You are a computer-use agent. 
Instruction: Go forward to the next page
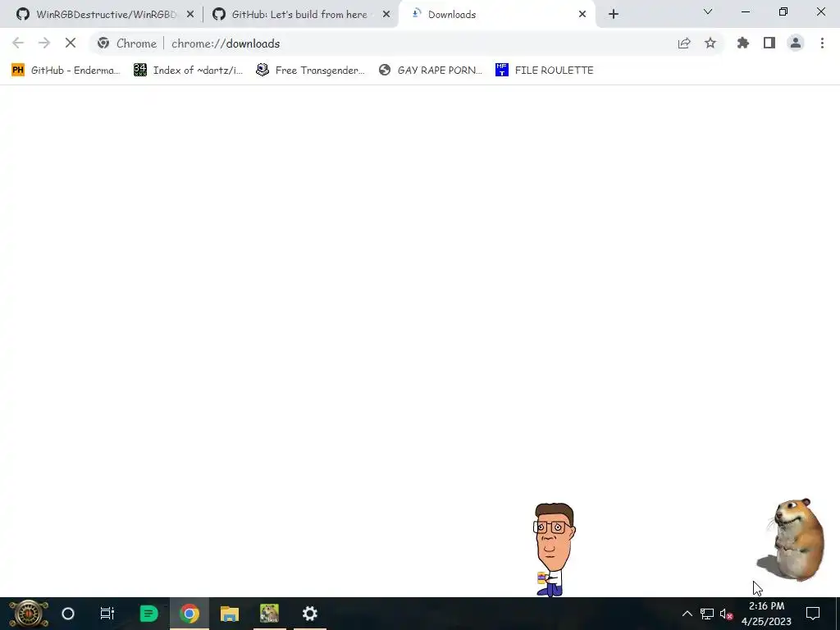(44, 43)
